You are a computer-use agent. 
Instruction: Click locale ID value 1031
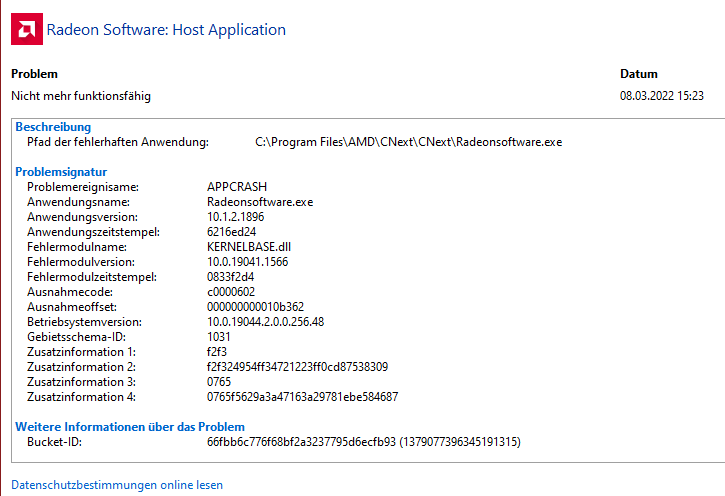coord(218,337)
